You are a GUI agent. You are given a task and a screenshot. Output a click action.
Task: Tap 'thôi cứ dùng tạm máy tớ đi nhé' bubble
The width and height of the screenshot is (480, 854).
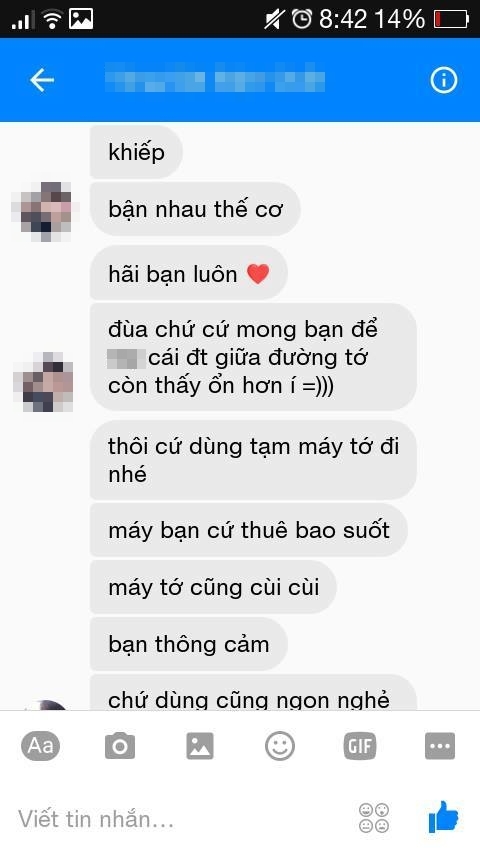(x=253, y=460)
